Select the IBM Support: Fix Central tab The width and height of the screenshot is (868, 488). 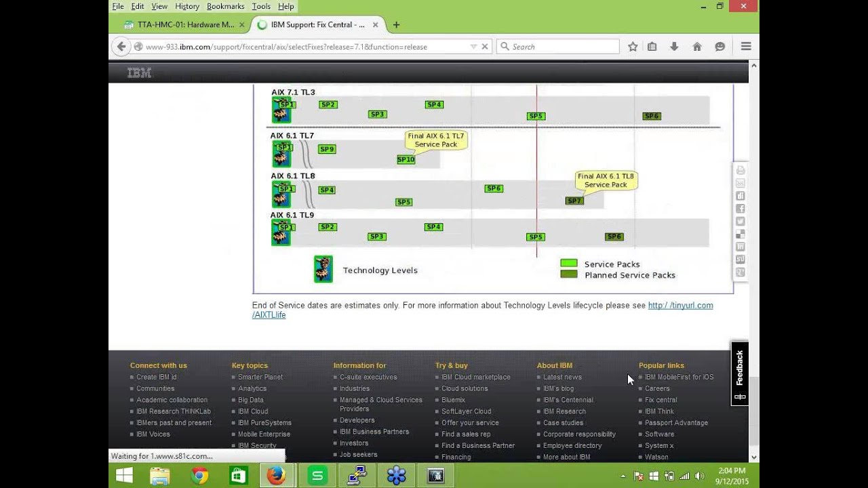tap(317, 25)
